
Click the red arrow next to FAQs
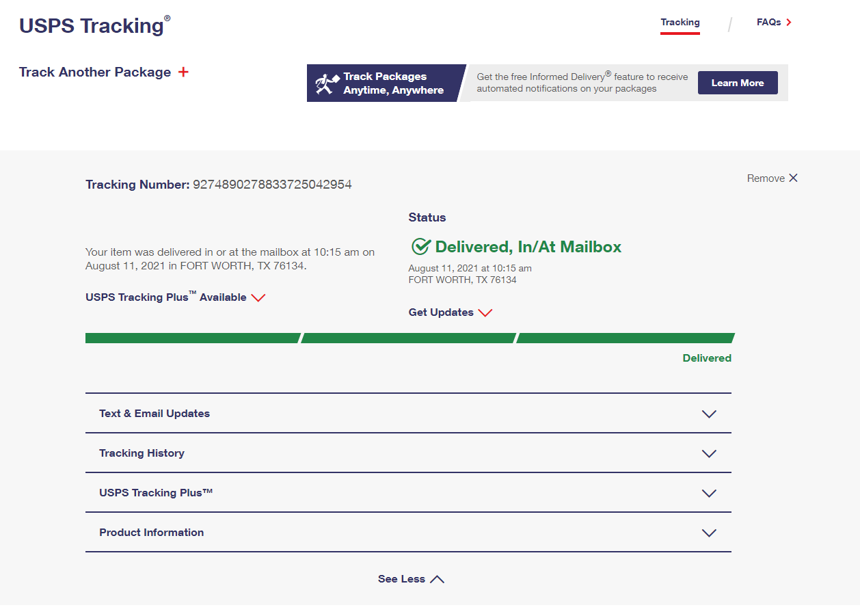point(789,23)
